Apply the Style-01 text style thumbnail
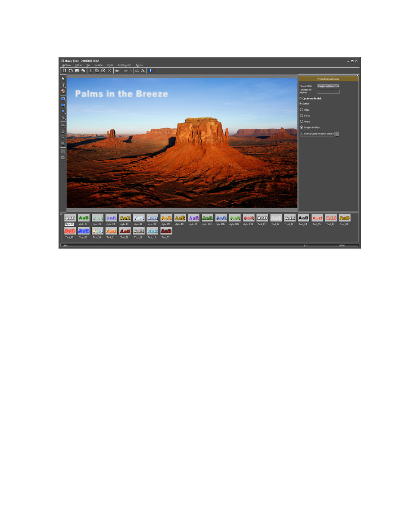Screen dimensions: 411x532 tap(70, 218)
